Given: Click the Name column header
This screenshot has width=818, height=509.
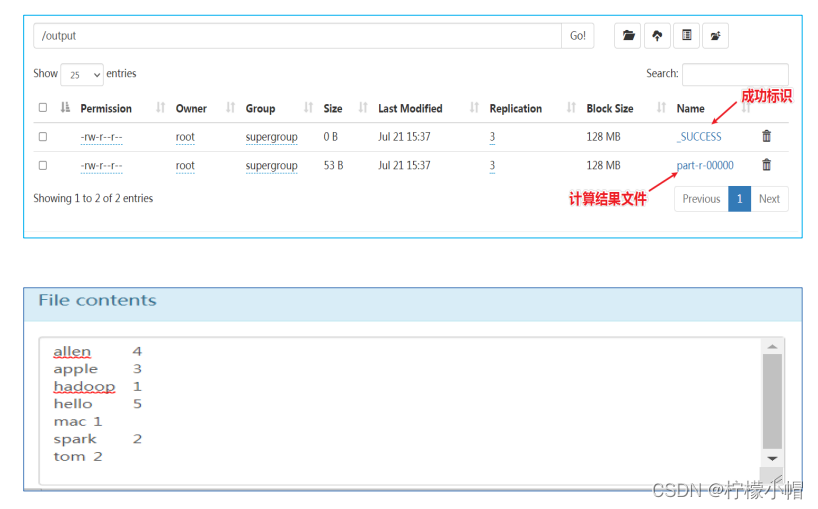Looking at the screenshot, I should coord(690,108).
